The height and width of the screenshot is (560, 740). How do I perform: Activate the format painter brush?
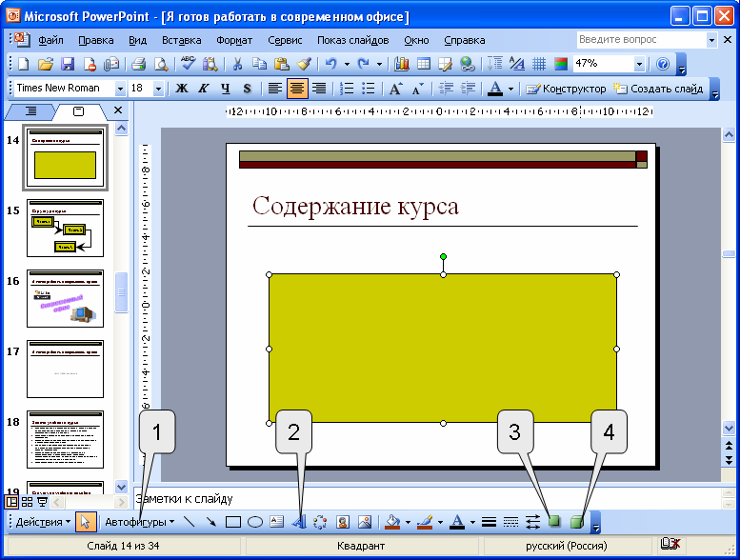304,64
